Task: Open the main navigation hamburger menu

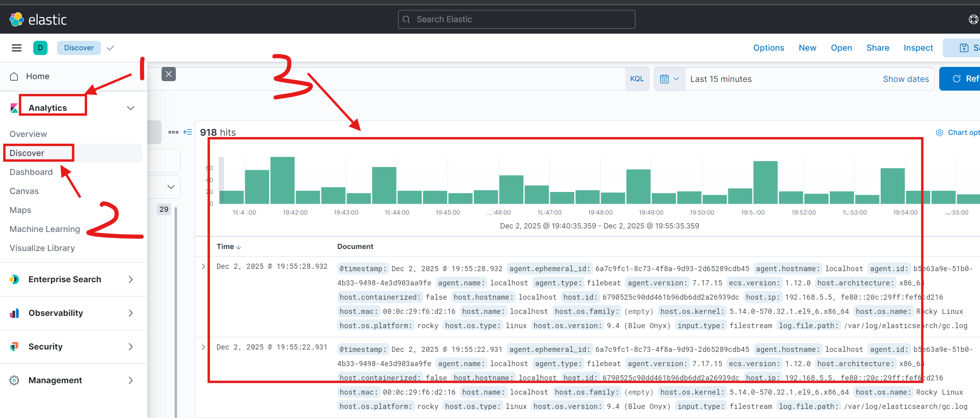Action: click(16, 47)
